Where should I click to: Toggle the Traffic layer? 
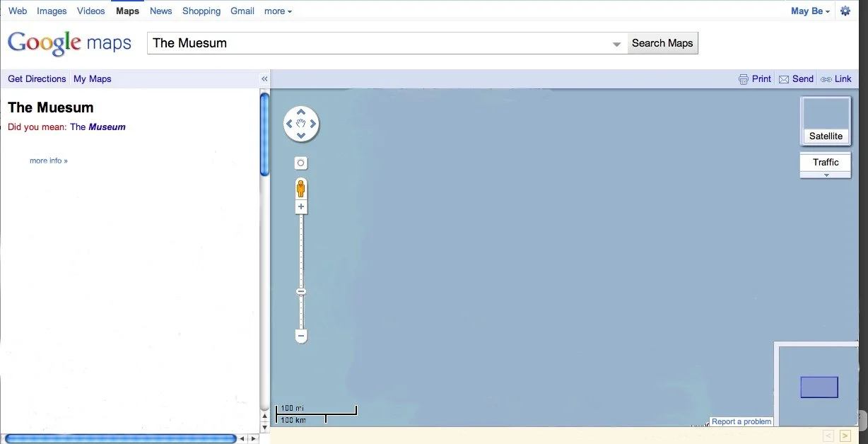click(826, 162)
